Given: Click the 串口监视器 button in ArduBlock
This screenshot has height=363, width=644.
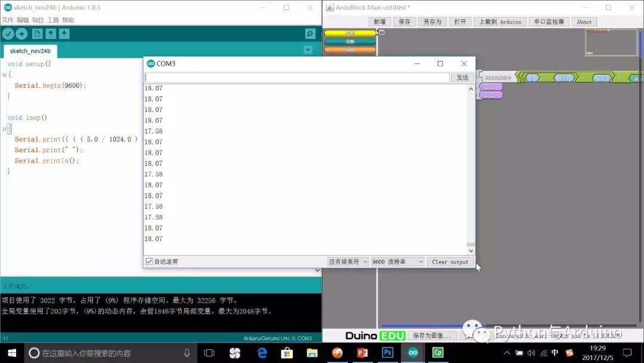Looking at the screenshot, I should coord(549,21).
